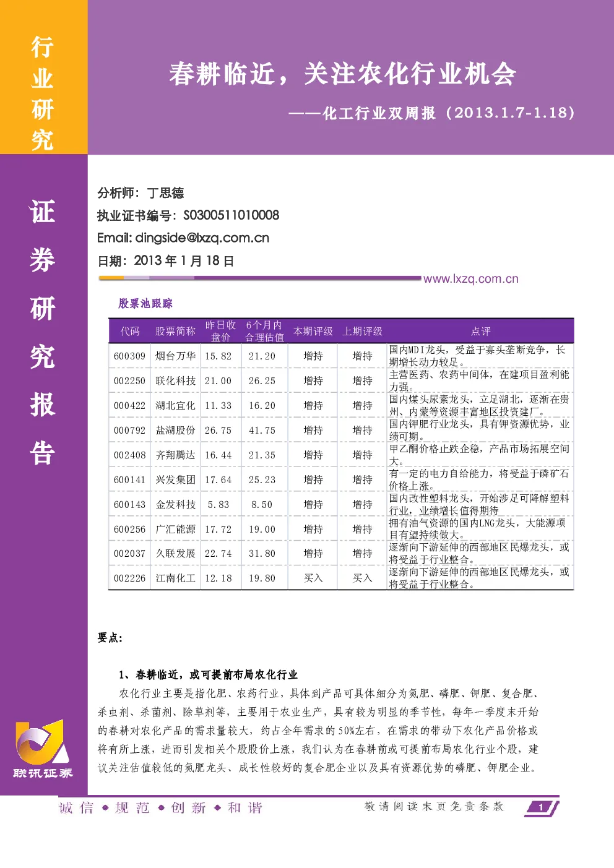Click the 行业研究 sidebar label
The height and width of the screenshot is (868, 614).
click(43, 93)
